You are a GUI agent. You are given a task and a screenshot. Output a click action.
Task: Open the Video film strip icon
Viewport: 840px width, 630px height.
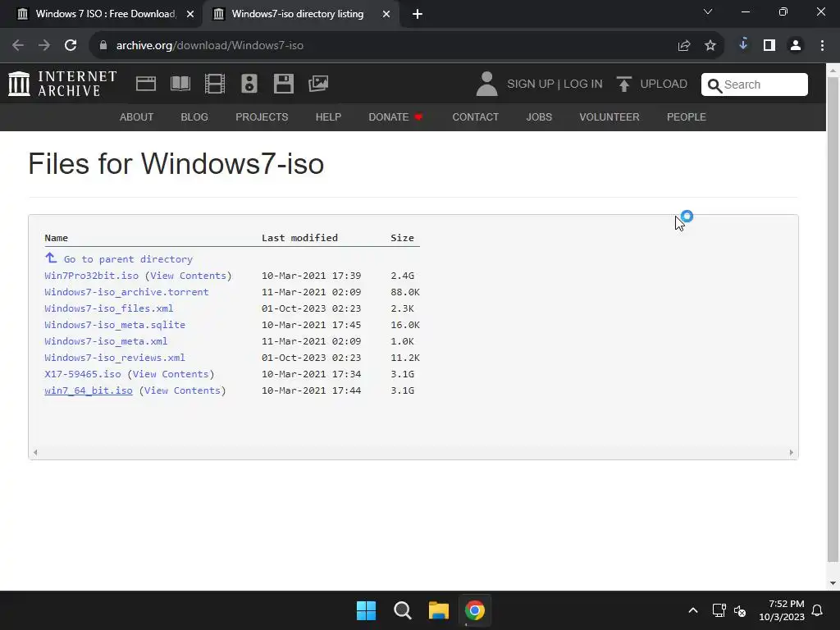click(x=215, y=84)
